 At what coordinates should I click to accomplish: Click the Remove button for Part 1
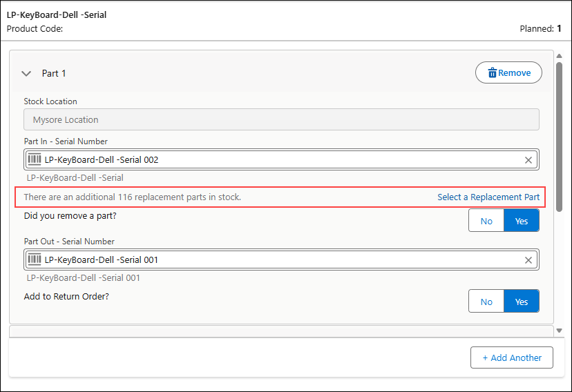[x=508, y=73]
